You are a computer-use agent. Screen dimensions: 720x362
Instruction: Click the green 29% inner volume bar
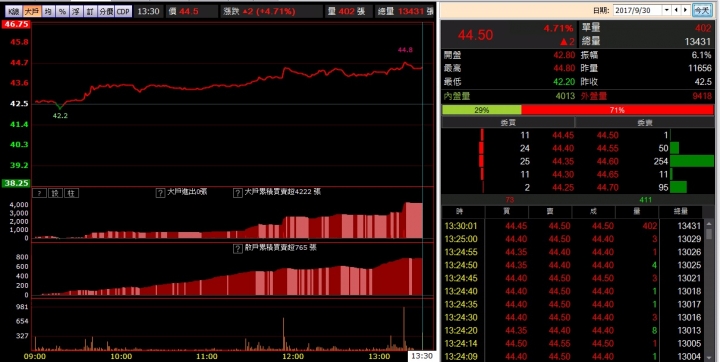[x=482, y=110]
